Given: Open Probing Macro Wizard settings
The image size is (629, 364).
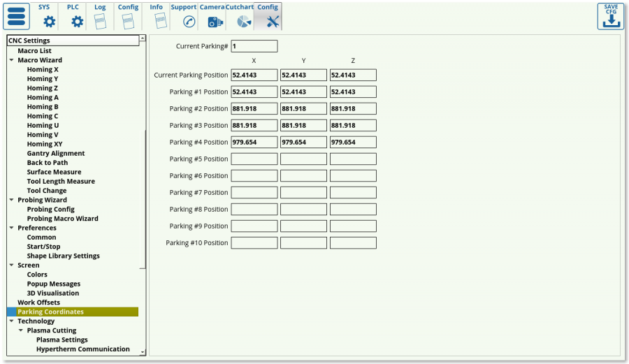Looking at the screenshot, I should [63, 219].
